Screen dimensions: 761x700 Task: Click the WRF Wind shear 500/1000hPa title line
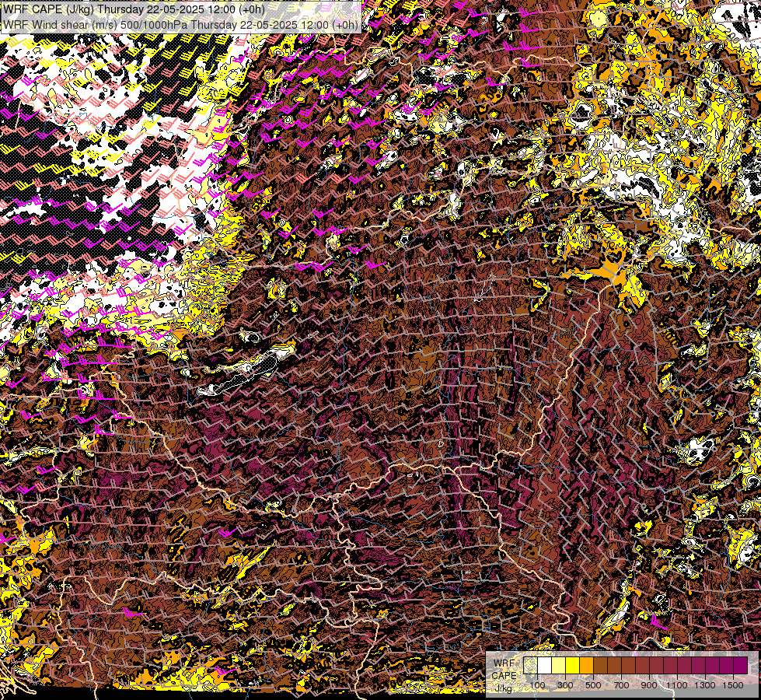[x=180, y=25]
